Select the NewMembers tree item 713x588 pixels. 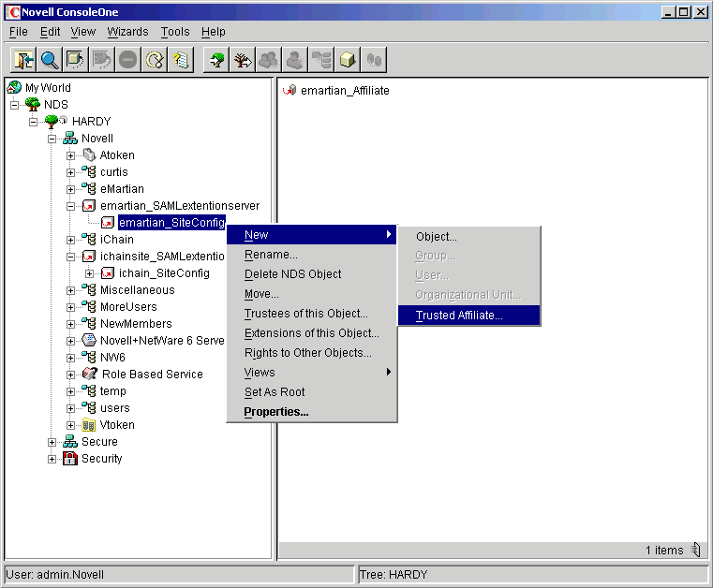pos(136,324)
